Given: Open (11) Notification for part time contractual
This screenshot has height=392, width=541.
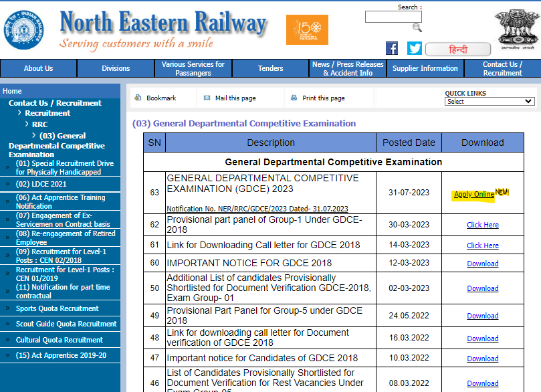Looking at the screenshot, I should coord(63,291).
